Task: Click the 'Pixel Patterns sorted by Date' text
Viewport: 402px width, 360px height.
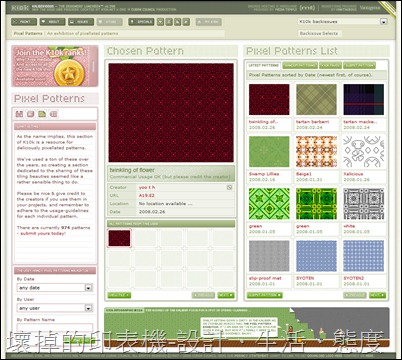Action: pyautogui.click(x=310, y=75)
